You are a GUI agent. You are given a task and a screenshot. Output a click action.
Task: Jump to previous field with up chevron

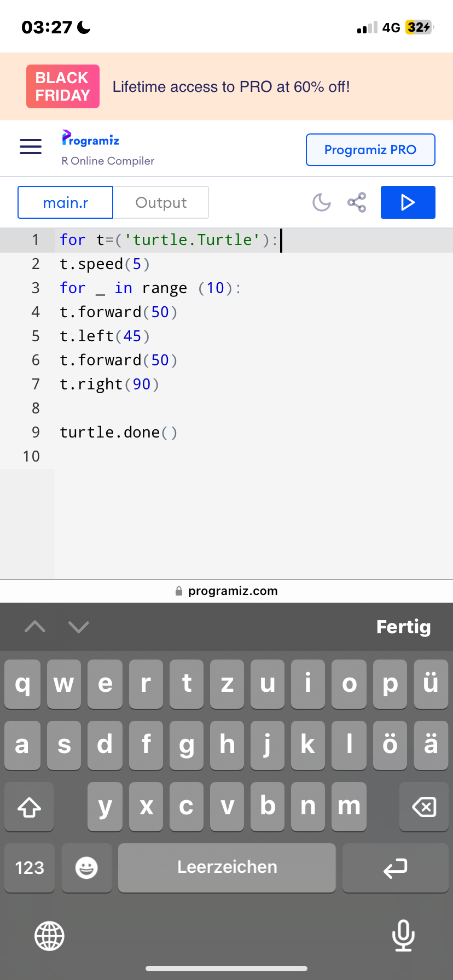tap(35, 627)
